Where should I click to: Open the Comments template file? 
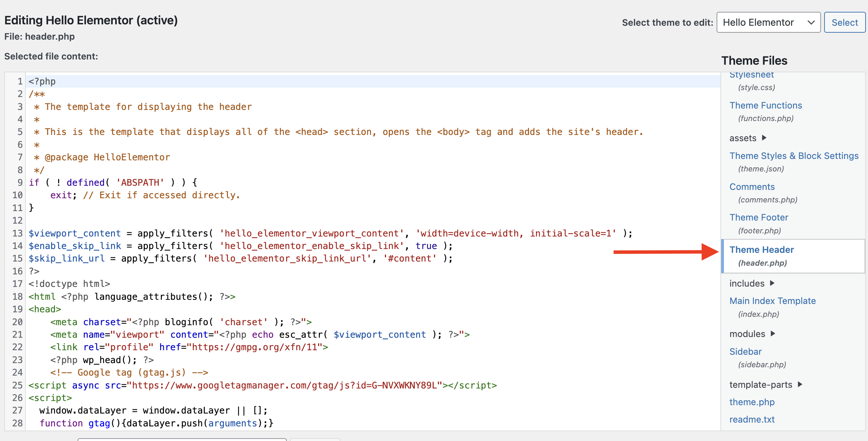pos(752,187)
